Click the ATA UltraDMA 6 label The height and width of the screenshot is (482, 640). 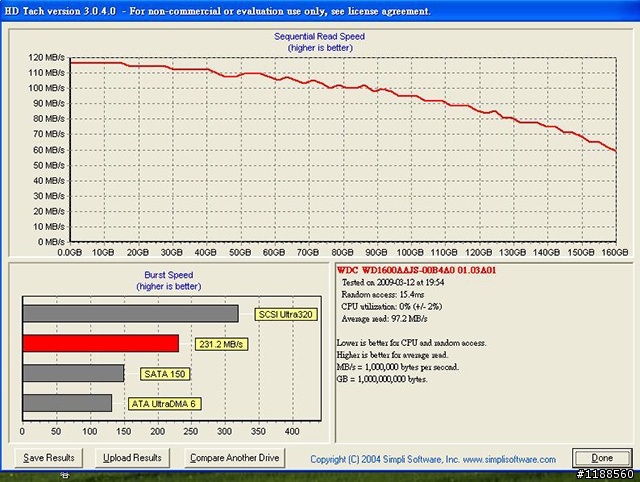pyautogui.click(x=164, y=404)
